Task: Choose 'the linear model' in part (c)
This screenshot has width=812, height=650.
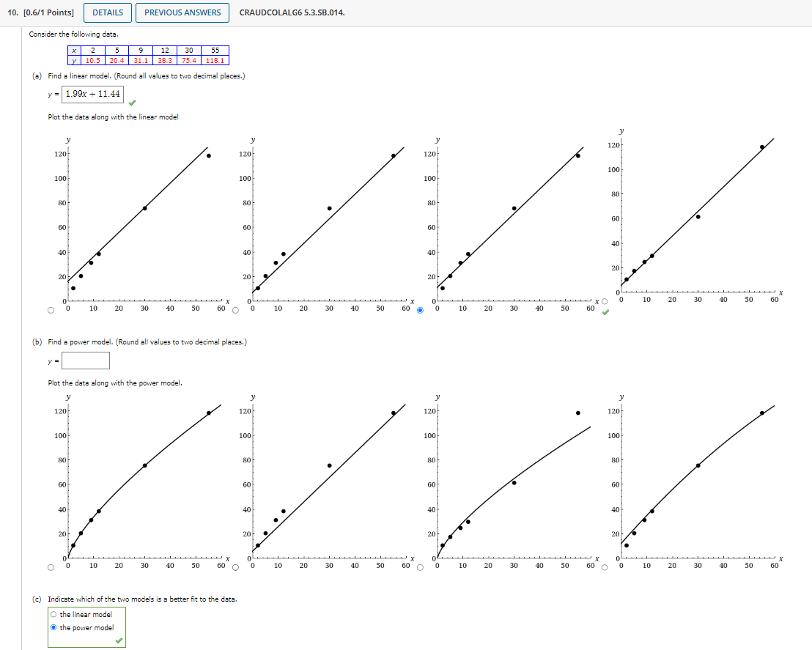Action: pyautogui.click(x=53, y=614)
